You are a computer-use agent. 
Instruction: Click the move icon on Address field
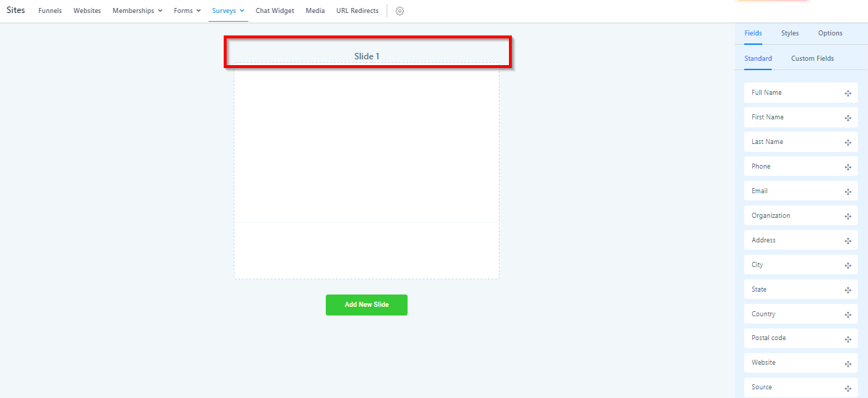(848, 241)
